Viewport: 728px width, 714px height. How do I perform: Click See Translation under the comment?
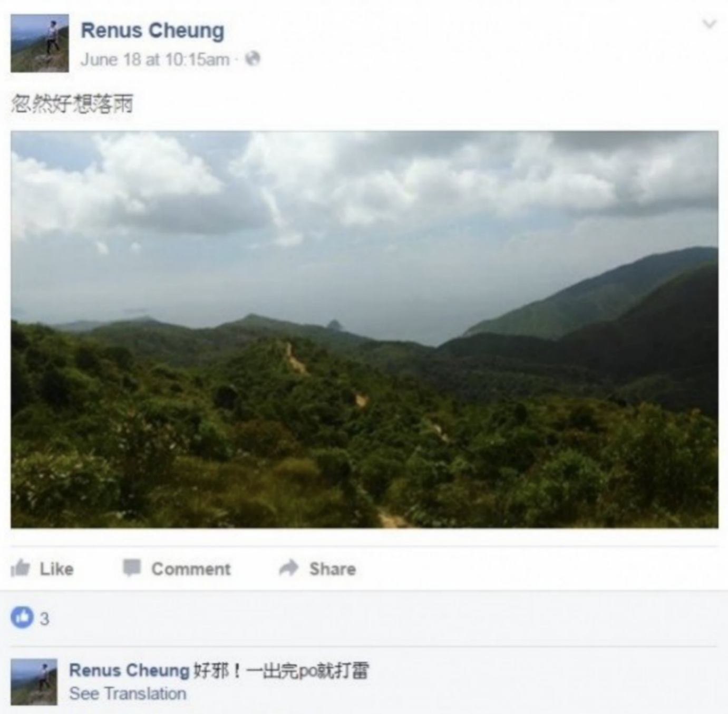(128, 693)
